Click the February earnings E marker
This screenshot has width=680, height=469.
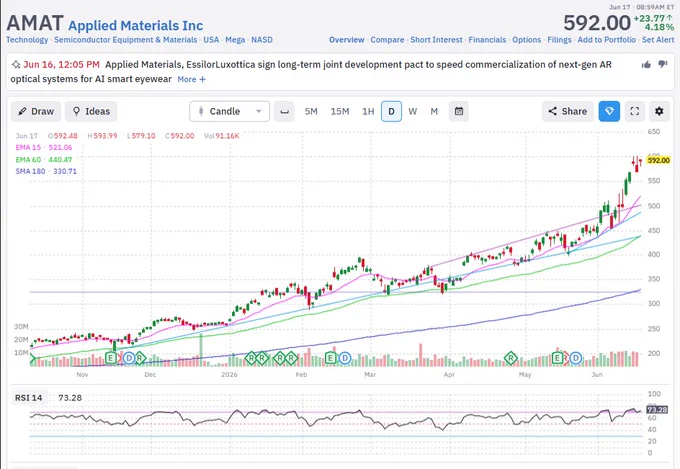tap(330, 358)
